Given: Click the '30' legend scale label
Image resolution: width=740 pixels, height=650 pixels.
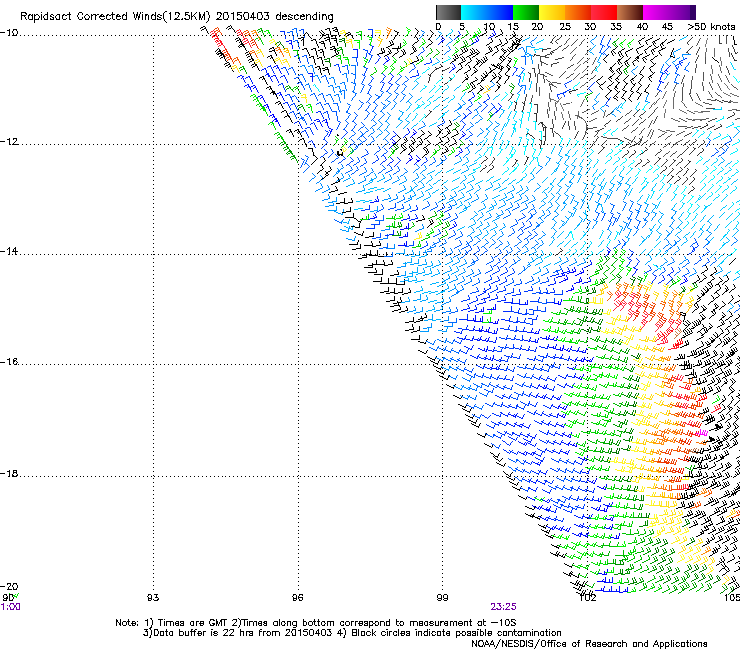Looking at the screenshot, I should click(590, 27).
